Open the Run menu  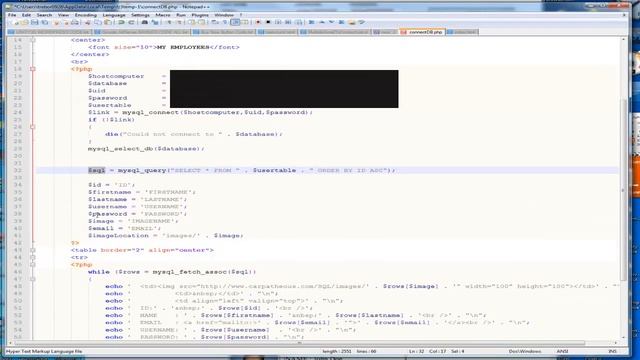181,15
